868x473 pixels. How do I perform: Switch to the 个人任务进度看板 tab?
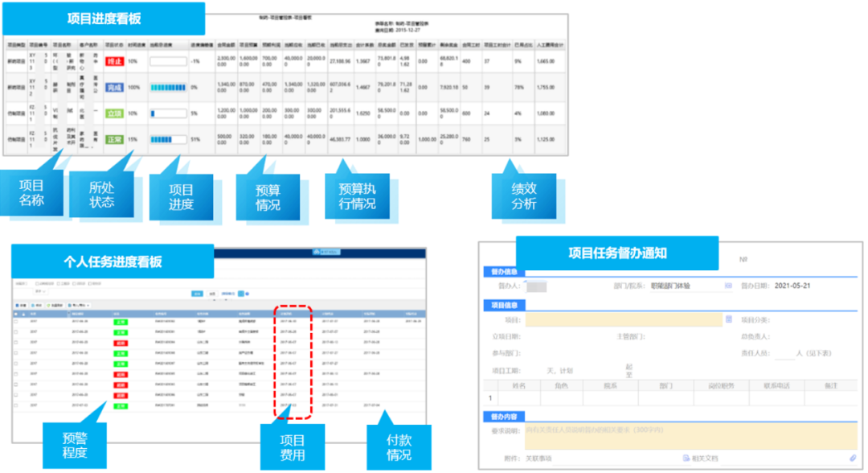pyautogui.click(x=113, y=261)
